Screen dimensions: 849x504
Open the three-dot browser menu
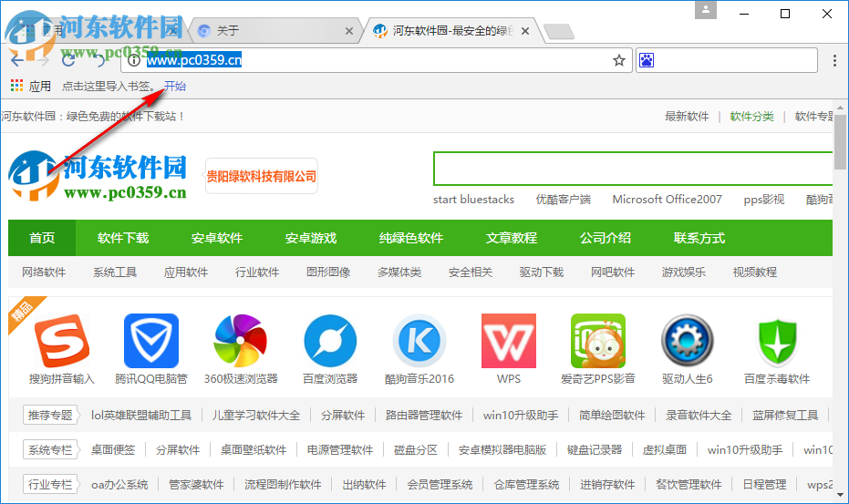[x=834, y=61]
